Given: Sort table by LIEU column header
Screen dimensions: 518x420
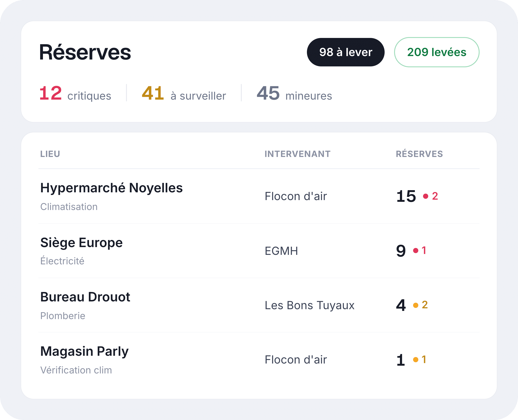Looking at the screenshot, I should coord(50,154).
